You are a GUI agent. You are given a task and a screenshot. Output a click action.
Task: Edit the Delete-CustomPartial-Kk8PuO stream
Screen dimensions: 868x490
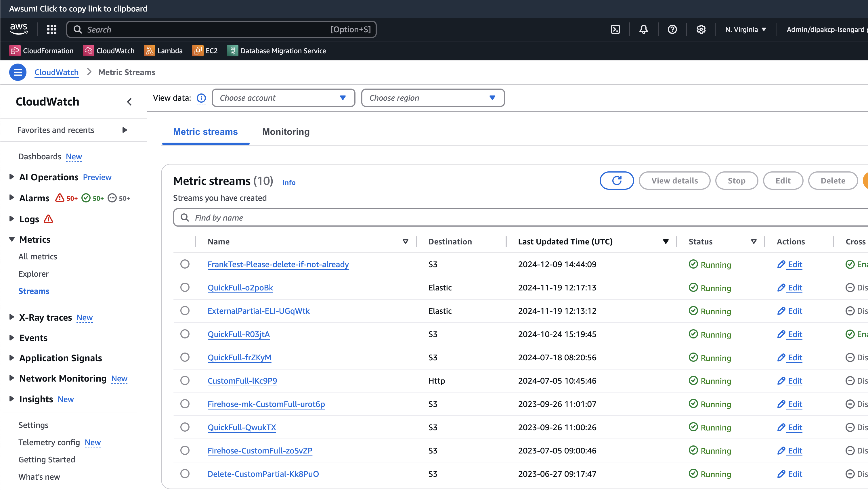tap(790, 474)
